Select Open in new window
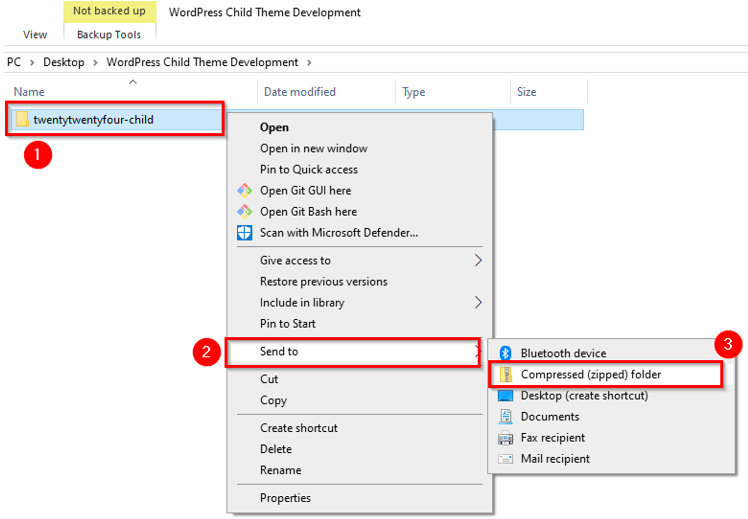 pyautogui.click(x=313, y=148)
